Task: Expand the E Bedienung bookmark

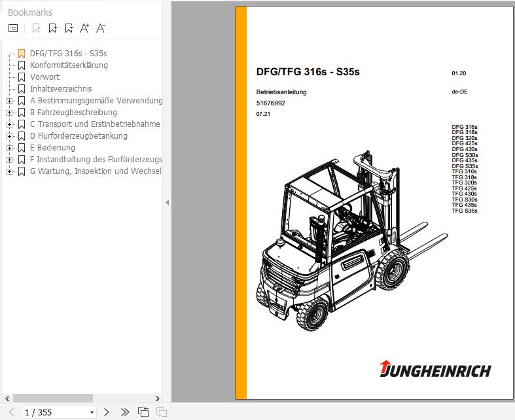Action: [x=10, y=149]
